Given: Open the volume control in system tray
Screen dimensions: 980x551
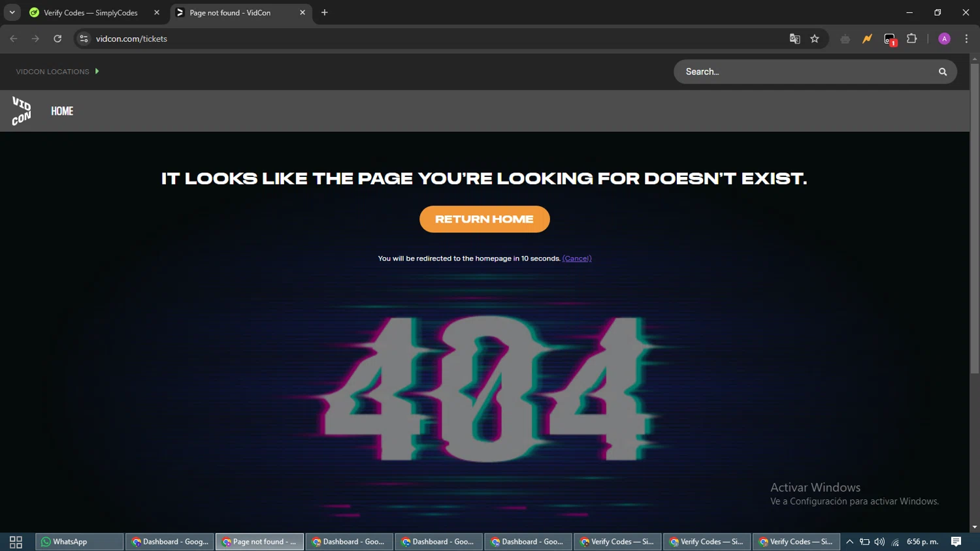Looking at the screenshot, I should [x=879, y=542].
